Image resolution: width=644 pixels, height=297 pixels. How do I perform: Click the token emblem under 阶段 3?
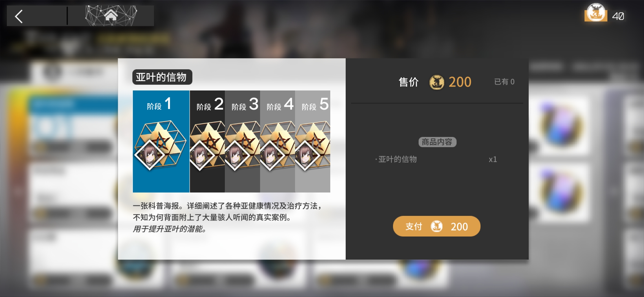click(242, 145)
